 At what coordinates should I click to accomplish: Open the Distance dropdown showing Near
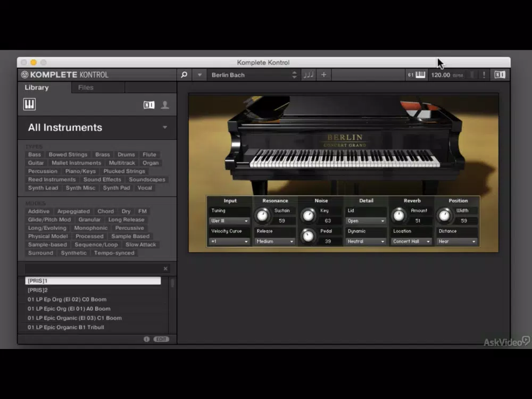tap(456, 242)
